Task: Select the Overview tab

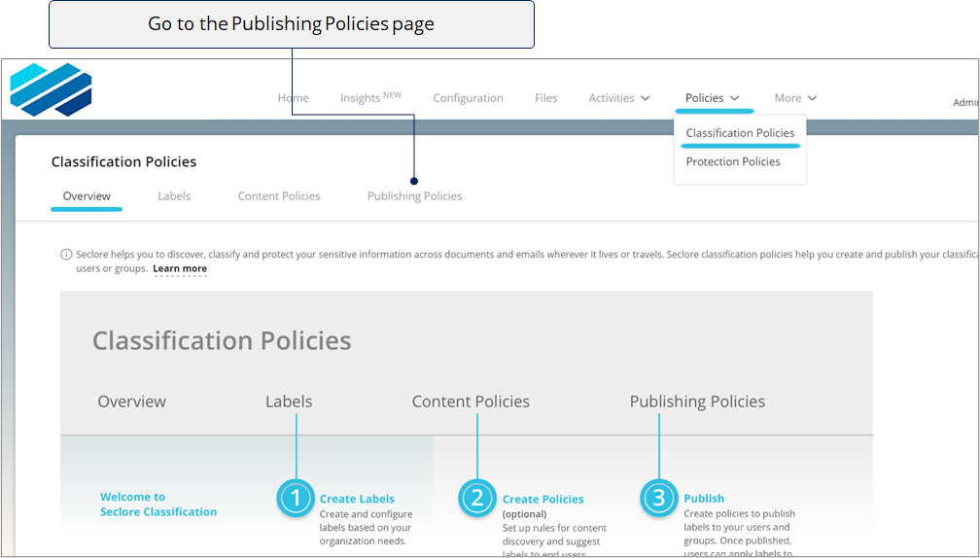Action: point(87,196)
